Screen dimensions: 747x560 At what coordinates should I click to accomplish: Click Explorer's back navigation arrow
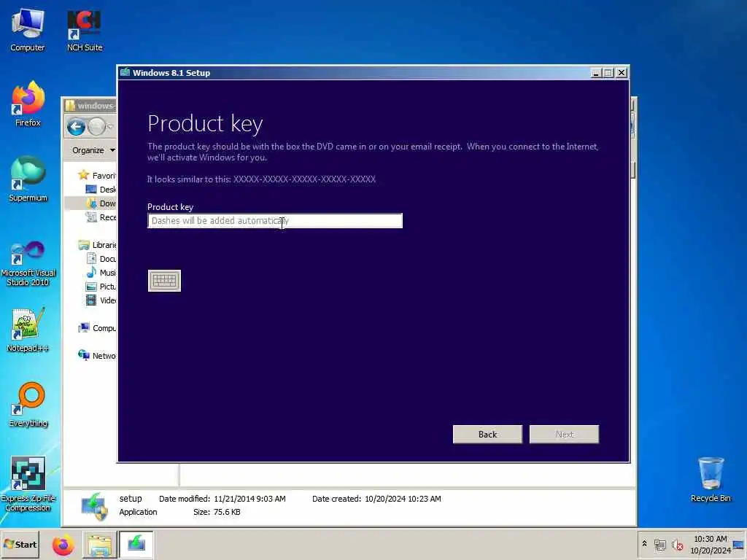tap(76, 127)
